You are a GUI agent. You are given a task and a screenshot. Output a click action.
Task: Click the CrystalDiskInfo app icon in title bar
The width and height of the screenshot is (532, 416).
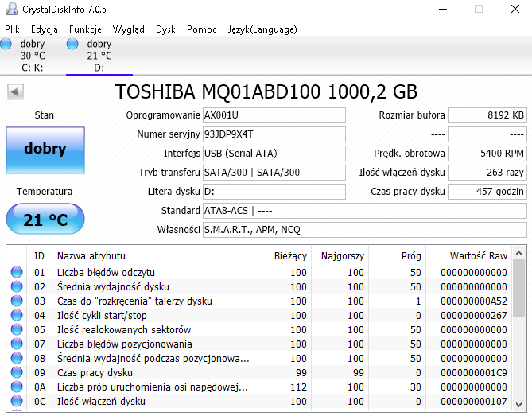pos(12,10)
